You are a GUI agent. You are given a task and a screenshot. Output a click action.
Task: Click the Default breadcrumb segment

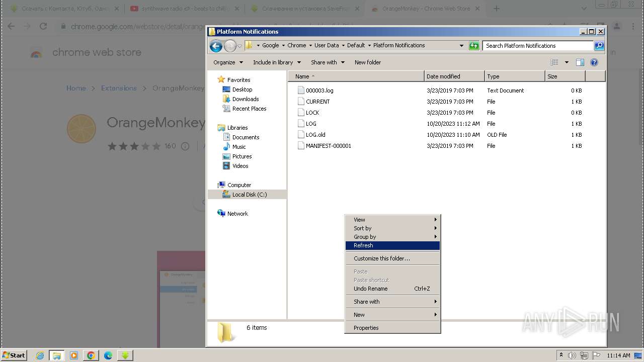[356, 45]
